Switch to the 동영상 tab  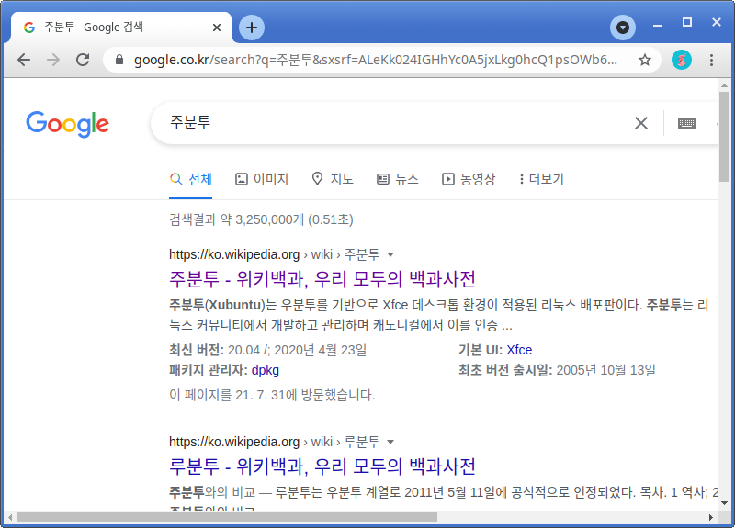[x=468, y=179]
